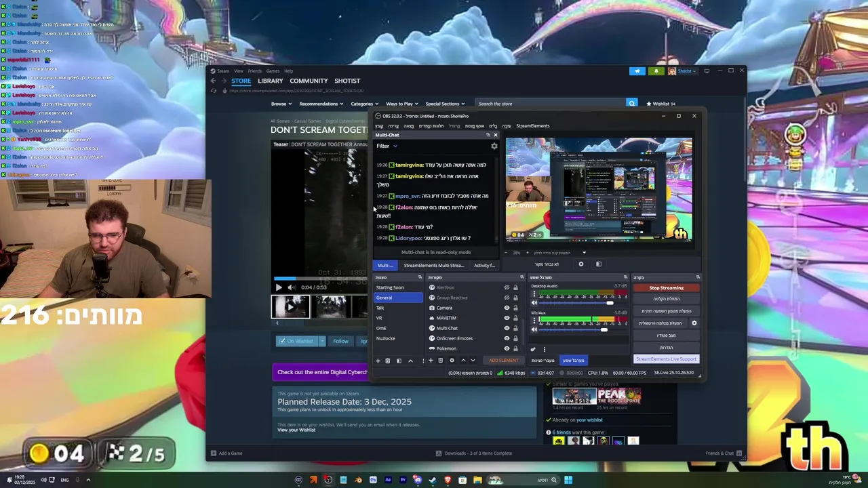Image resolution: width=868 pixels, height=488 pixels.
Task: Open Wishlist link in Steam store bar
Action: pos(661,104)
